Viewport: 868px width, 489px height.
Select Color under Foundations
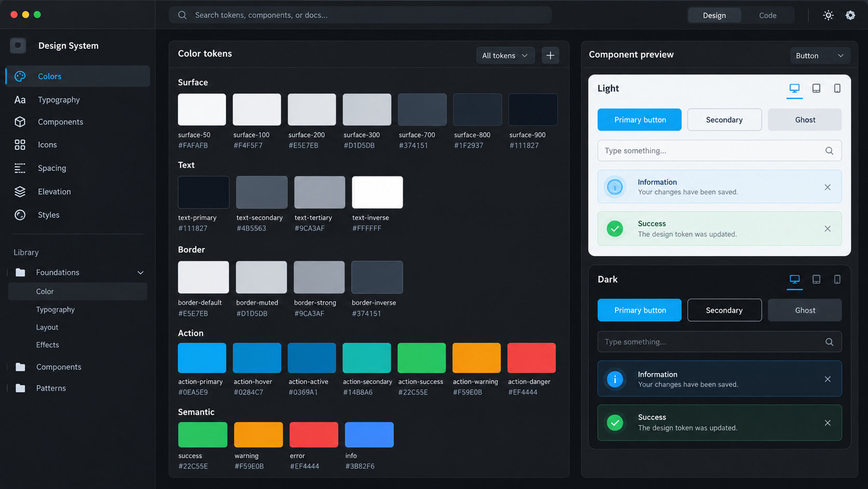point(78,292)
